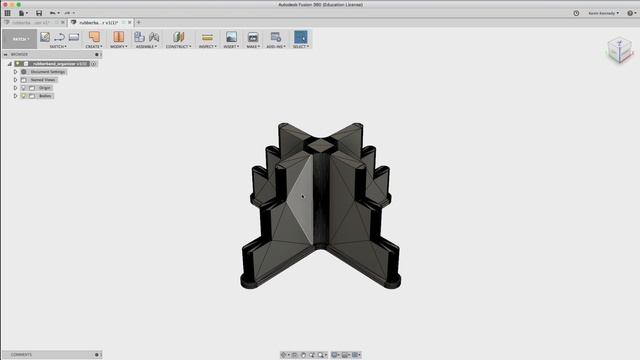Image resolution: width=640 pixels, height=360 pixels.
Task: Open Grid and Snaps settings icon
Action: [x=345, y=355]
